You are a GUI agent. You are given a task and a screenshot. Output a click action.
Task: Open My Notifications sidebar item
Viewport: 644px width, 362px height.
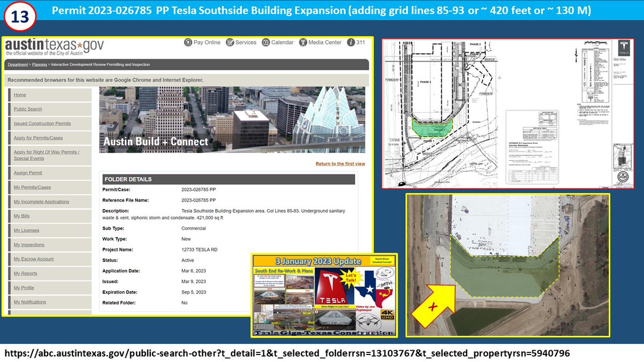point(30,302)
